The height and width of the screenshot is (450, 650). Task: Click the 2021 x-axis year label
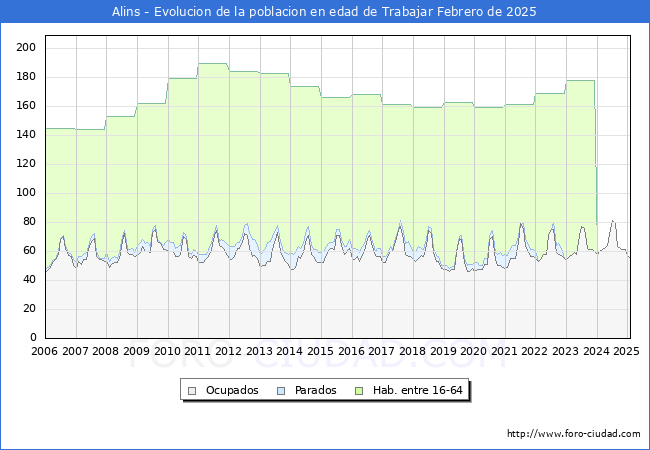[505, 351]
